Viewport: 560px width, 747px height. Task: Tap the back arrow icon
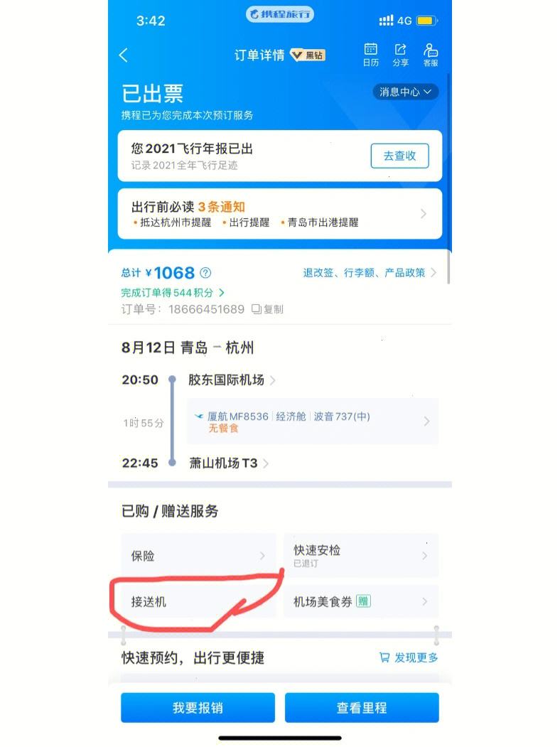[x=124, y=55]
